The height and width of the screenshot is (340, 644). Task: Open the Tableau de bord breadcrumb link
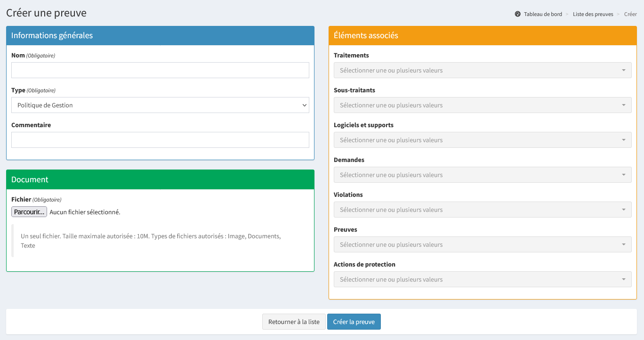tap(543, 14)
